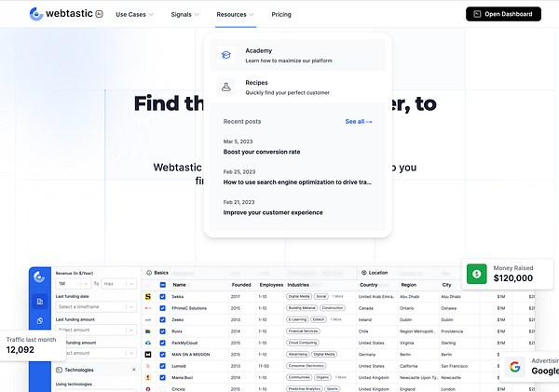Image resolution: width=559 pixels, height=392 pixels.
Task: Go to the Pricing page
Action: click(281, 15)
